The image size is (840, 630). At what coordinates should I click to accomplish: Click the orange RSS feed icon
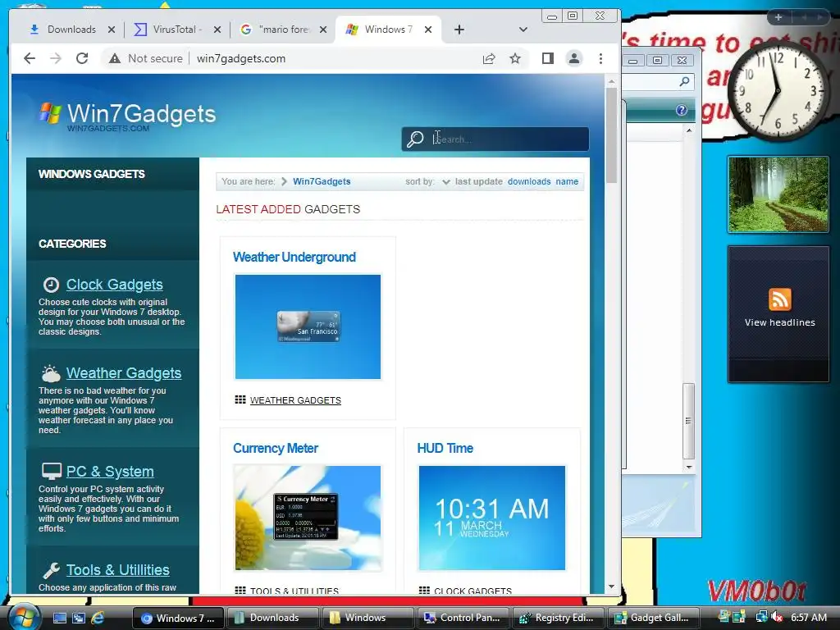[779, 299]
